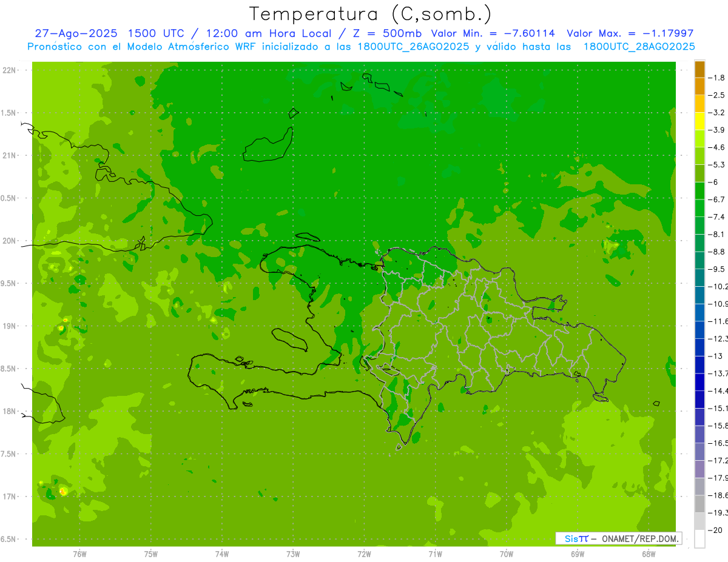Click the "-7.4" legend value

pyautogui.click(x=716, y=217)
